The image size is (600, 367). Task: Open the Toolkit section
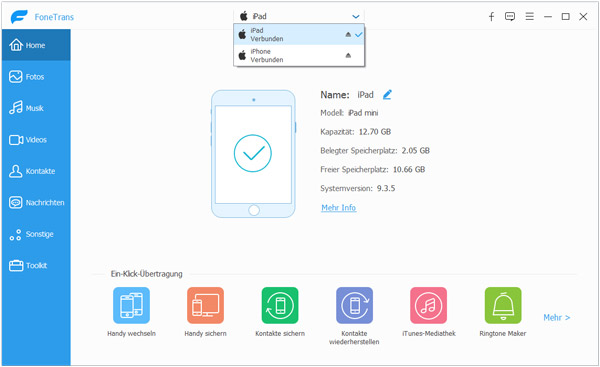coord(36,265)
